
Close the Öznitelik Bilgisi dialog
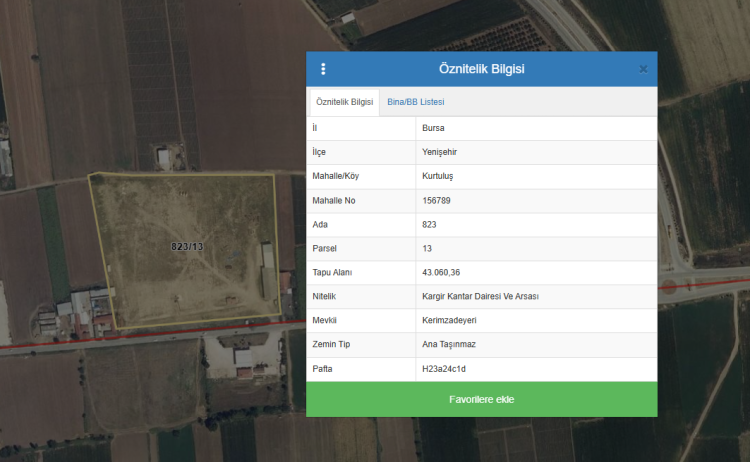coord(643,69)
